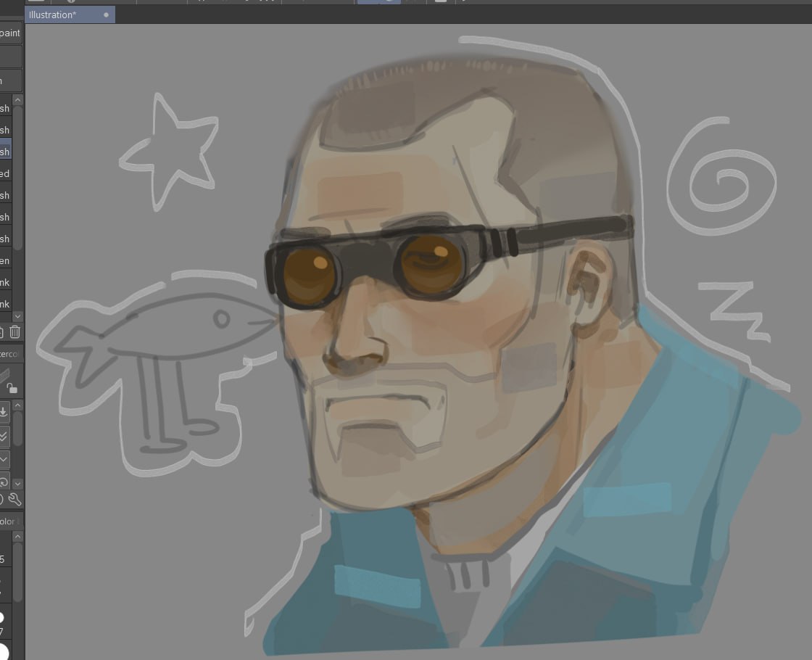Click the download-arrow icon in the tool property panel
The width and height of the screenshot is (812, 660).
click(4, 412)
